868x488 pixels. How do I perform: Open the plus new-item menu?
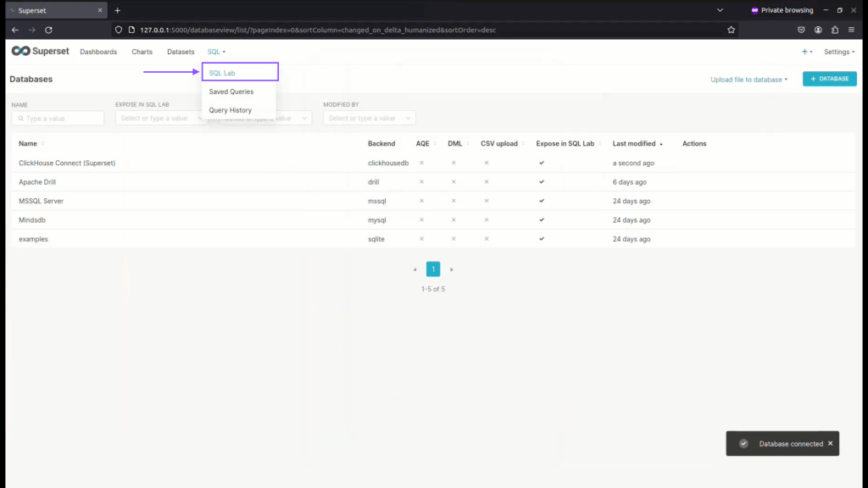click(x=806, y=52)
